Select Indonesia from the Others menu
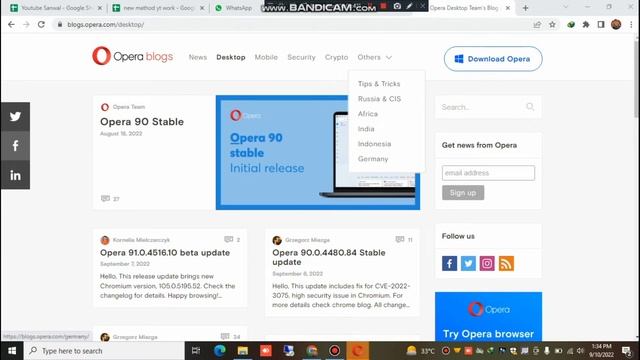Viewport: 640px width, 360px height. (x=374, y=144)
